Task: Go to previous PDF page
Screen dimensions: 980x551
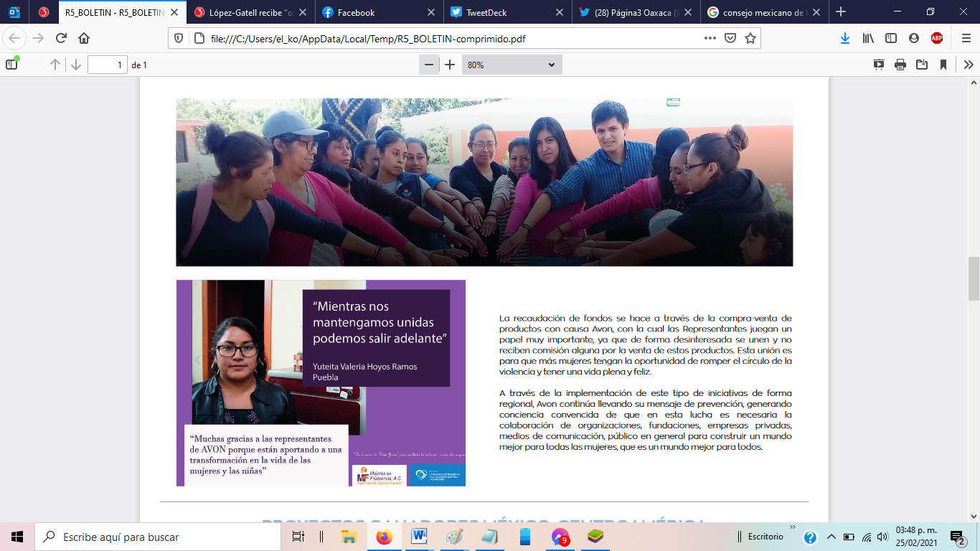Action: click(x=55, y=65)
